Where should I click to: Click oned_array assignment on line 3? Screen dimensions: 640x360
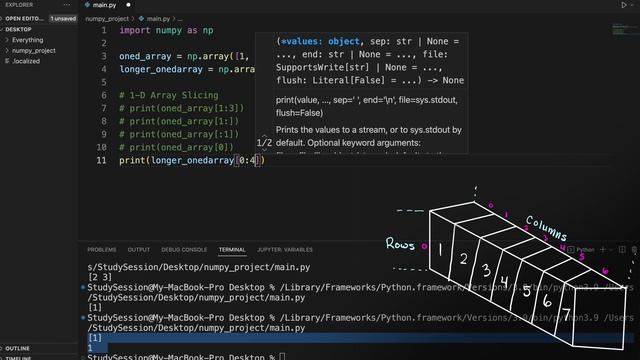(x=184, y=56)
